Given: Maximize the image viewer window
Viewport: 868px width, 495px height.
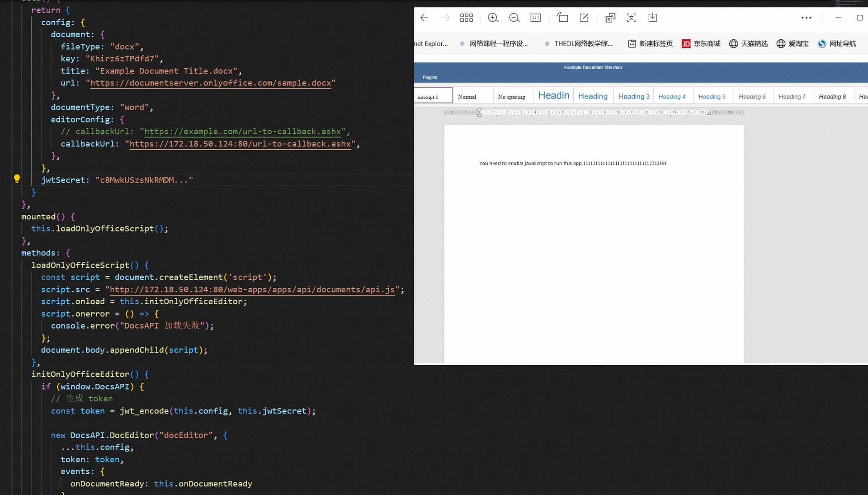Looking at the screenshot, I should [x=859, y=18].
